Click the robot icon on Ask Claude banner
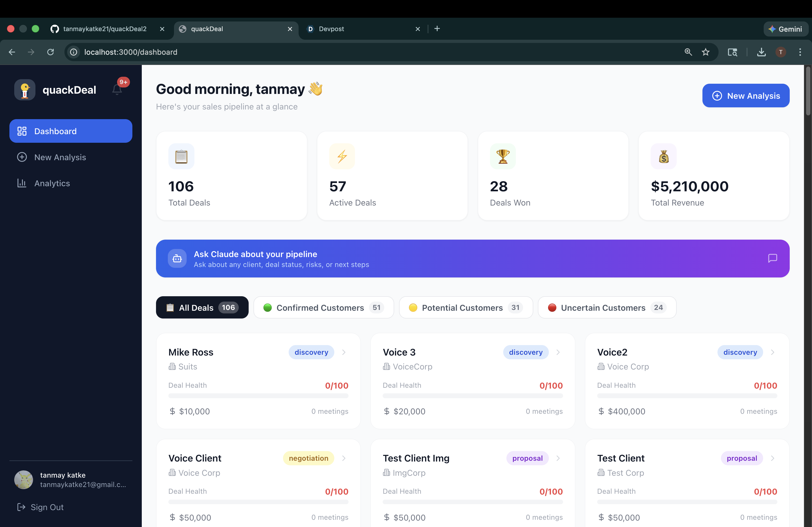Screen dimensions: 812x527 177,258
